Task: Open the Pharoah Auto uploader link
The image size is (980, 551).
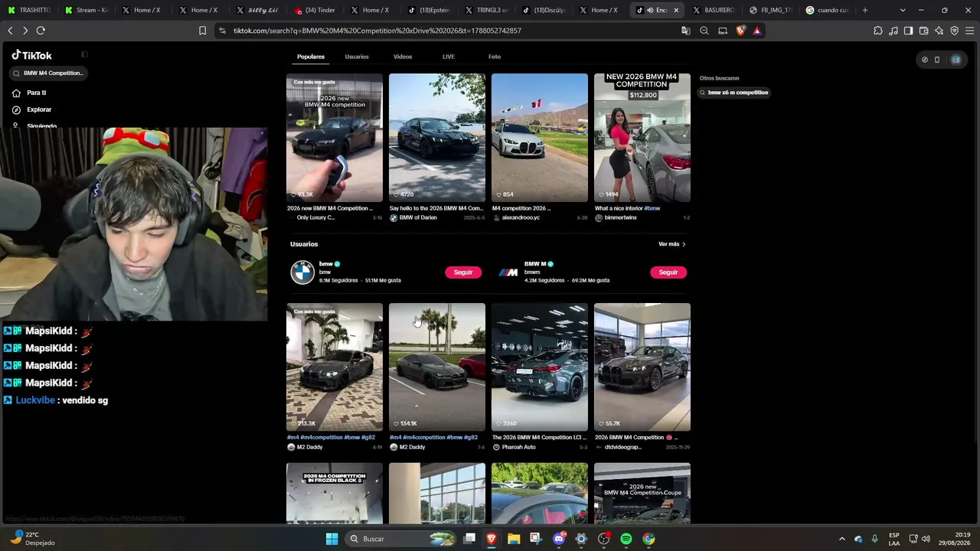Action: tap(519, 447)
